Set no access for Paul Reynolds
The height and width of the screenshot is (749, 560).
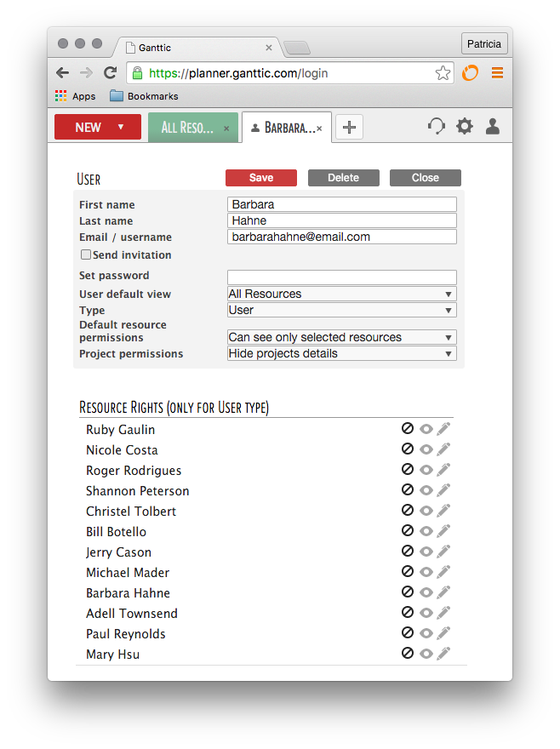407,633
